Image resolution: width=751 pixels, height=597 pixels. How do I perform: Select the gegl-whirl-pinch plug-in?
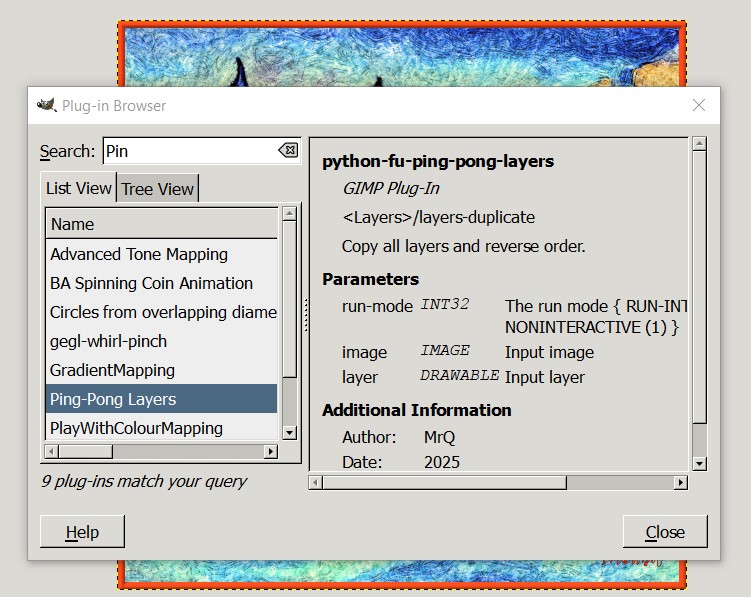[x=161, y=341]
